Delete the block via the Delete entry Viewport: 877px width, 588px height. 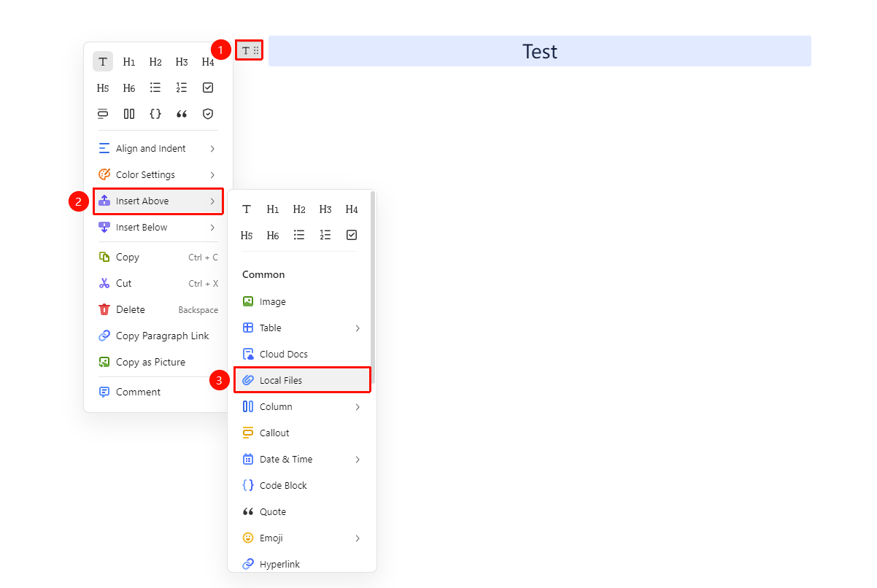point(158,310)
